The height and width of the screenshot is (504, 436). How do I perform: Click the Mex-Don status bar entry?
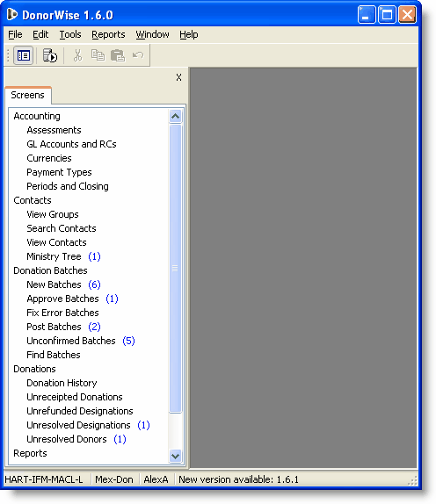point(114,479)
